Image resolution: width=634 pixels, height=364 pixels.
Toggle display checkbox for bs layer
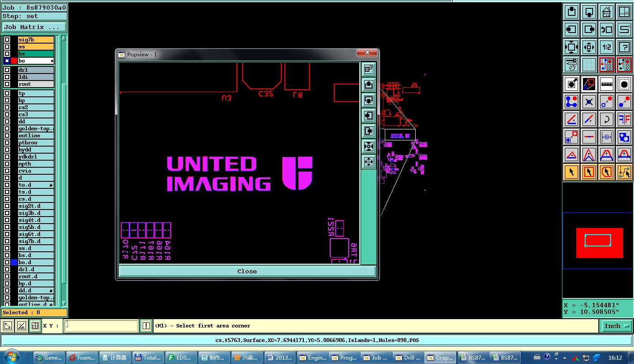(7, 54)
